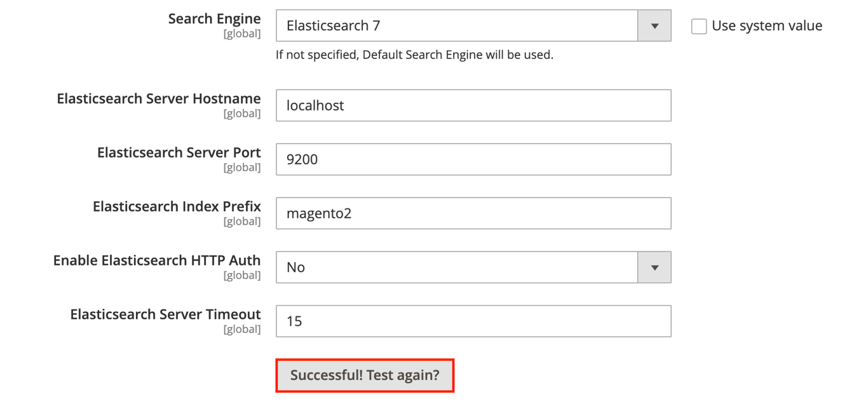
Task: Select the Elasticsearch Server Port field
Action: click(x=473, y=159)
